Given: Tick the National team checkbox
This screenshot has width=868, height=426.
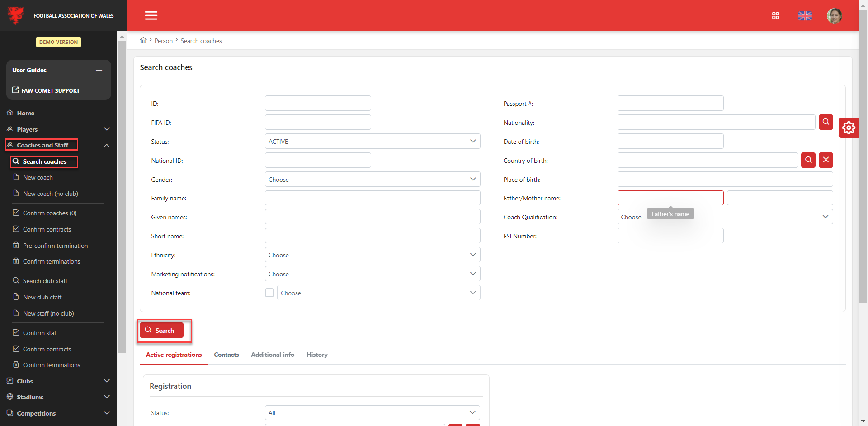Looking at the screenshot, I should (x=269, y=293).
